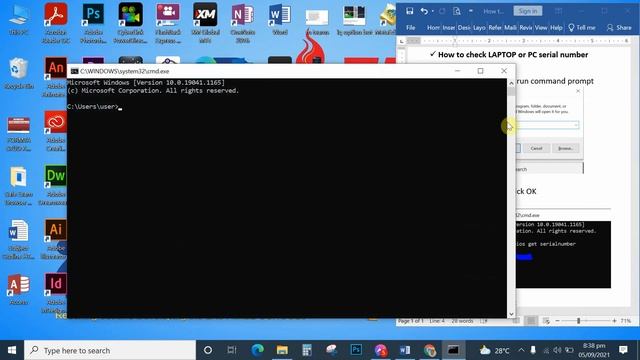Click the Browse button in the Run dialog image
The image size is (640, 360).
tap(565, 148)
